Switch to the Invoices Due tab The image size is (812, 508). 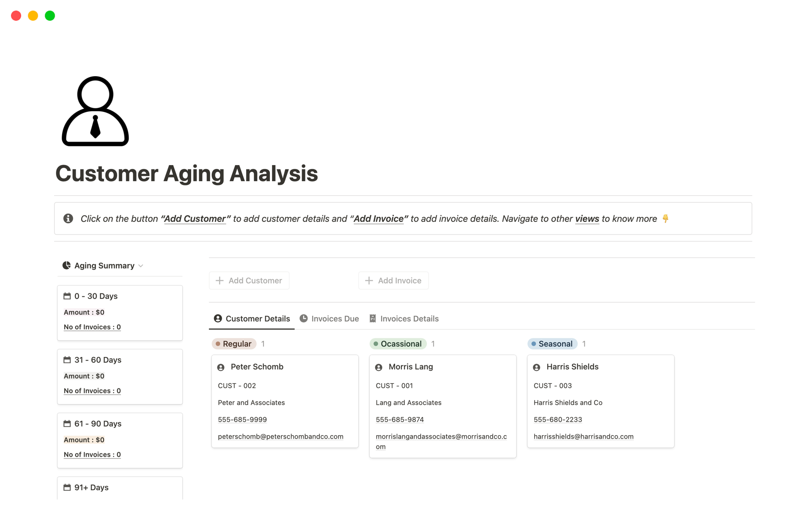[335, 318]
